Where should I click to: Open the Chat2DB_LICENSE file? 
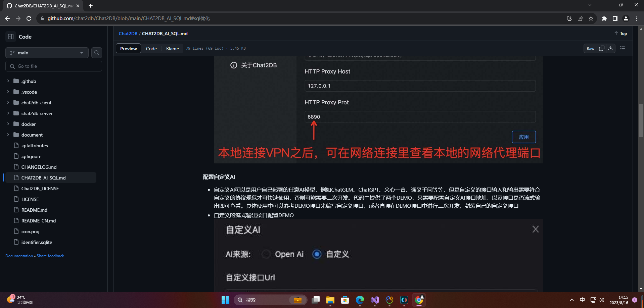[40, 189]
